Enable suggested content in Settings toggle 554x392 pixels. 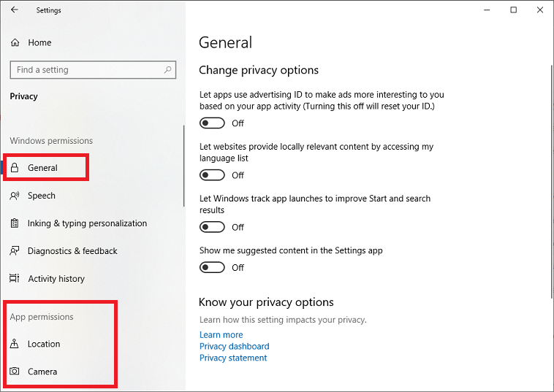click(212, 267)
